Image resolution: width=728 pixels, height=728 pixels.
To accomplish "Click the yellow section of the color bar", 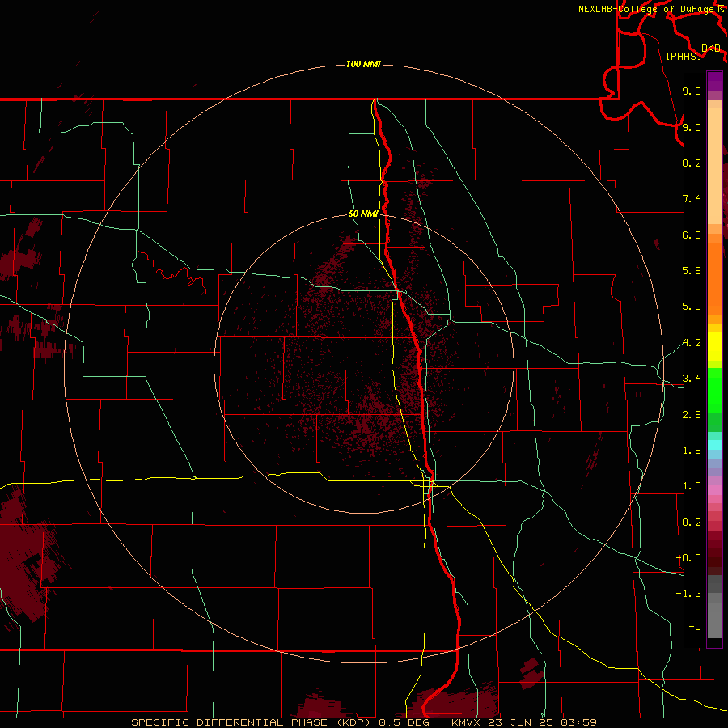I will click(714, 346).
